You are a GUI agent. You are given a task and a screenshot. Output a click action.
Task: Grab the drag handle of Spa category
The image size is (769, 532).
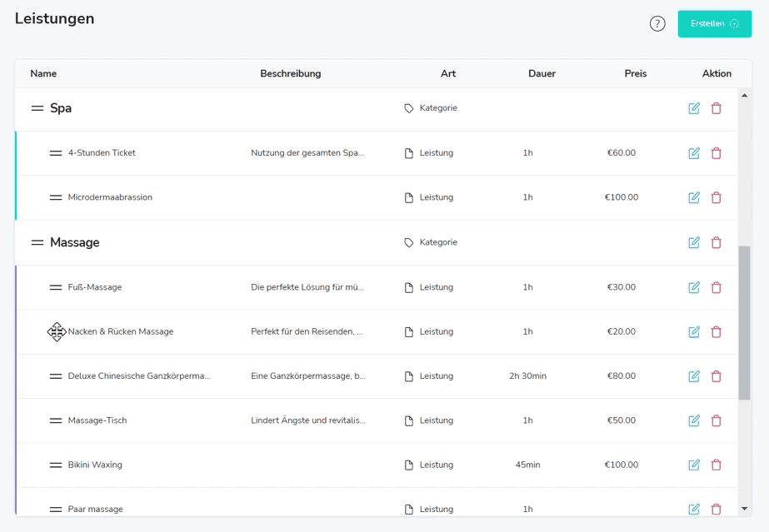(37, 108)
